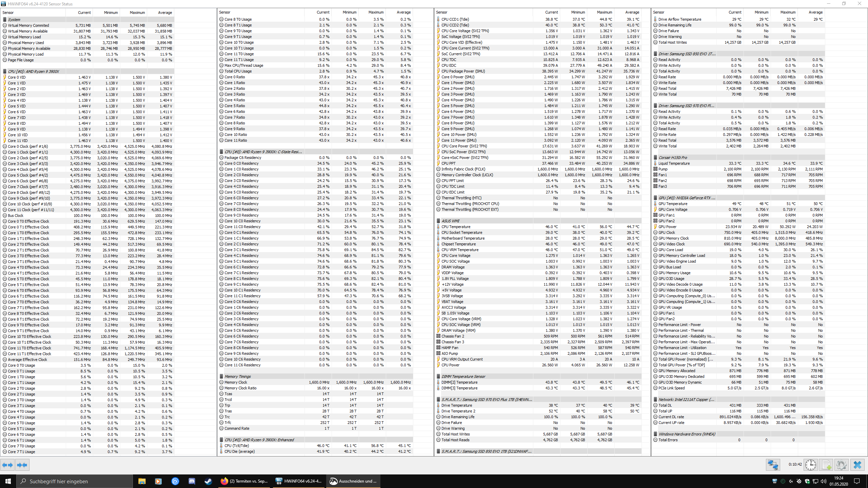Select the DIMM Temperature Sensor header
This screenshot has width=868, height=488.
pyautogui.click(x=538, y=377)
